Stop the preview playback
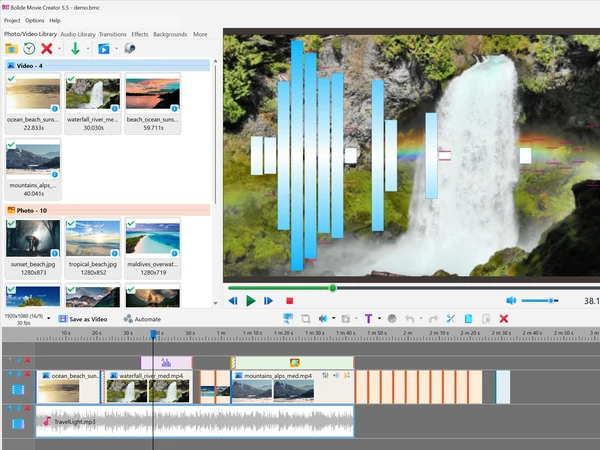The image size is (600, 450). pos(290,301)
